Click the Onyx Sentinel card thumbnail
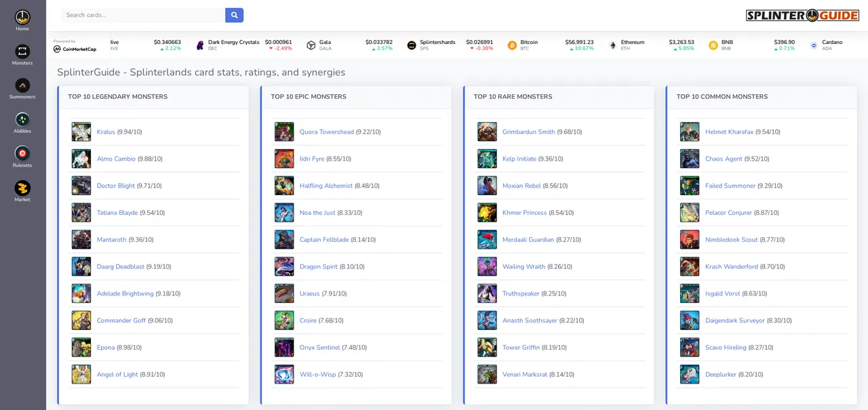 pyautogui.click(x=284, y=348)
